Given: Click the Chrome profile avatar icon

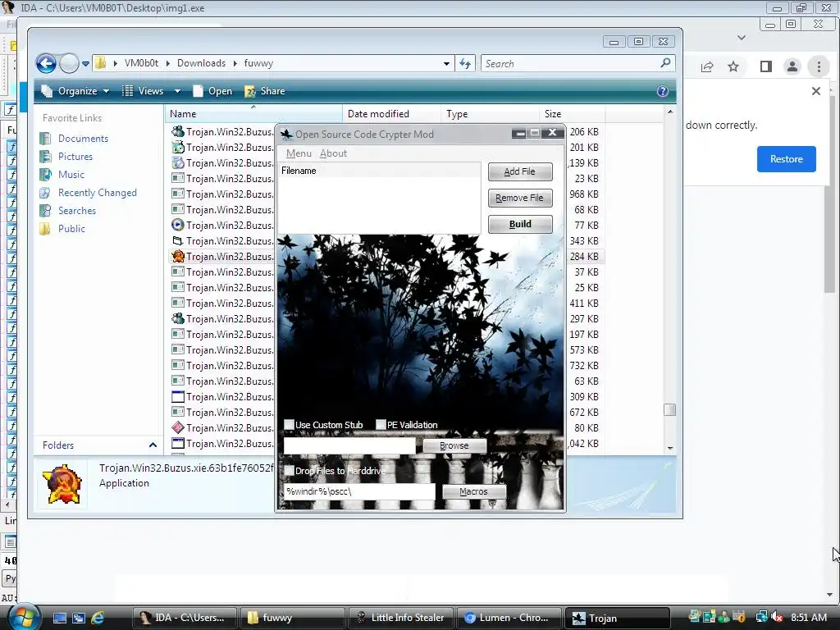Looking at the screenshot, I should coord(792,66).
